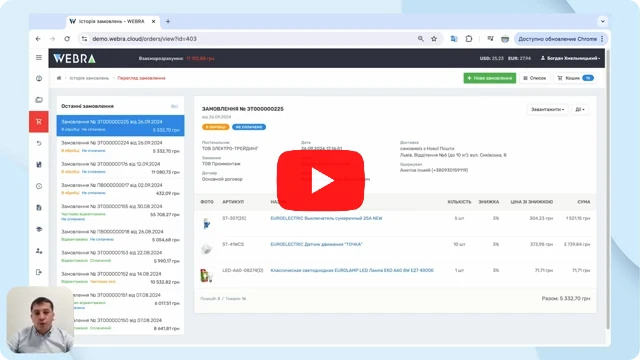Open tab search chevron at top right
This screenshot has width=640, height=360.
point(603,21)
